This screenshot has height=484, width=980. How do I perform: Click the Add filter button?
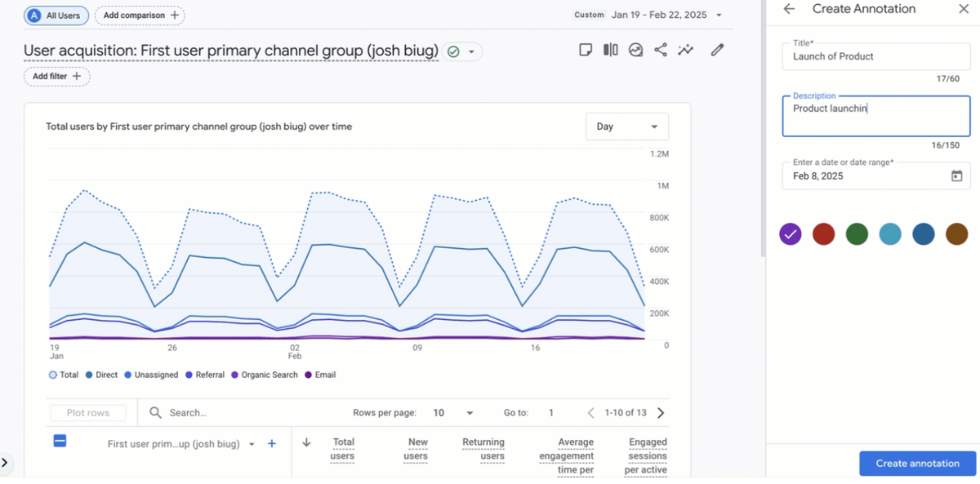coord(57,76)
